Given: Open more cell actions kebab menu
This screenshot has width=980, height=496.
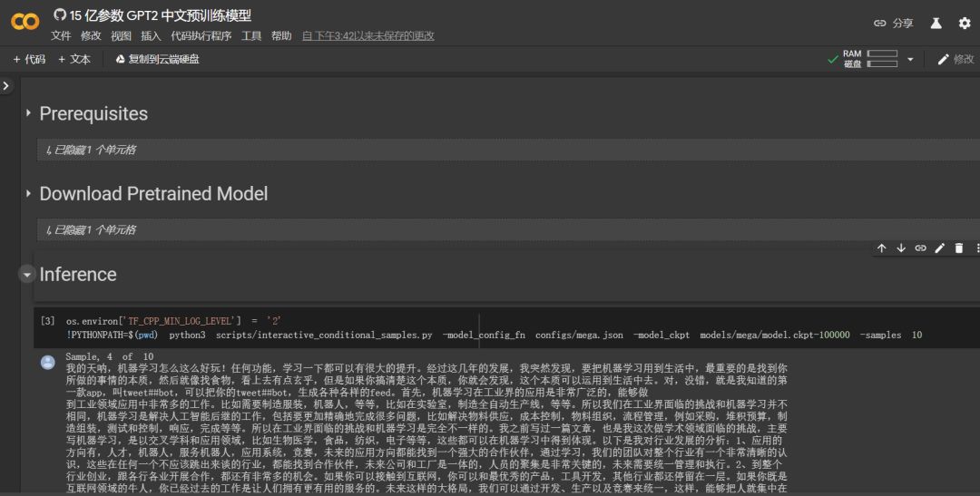Looking at the screenshot, I should [976, 248].
